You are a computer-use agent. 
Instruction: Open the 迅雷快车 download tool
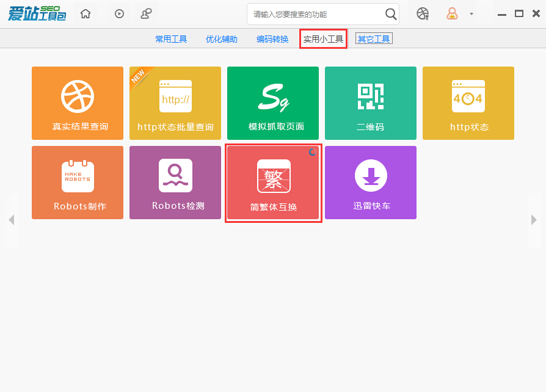point(371,182)
